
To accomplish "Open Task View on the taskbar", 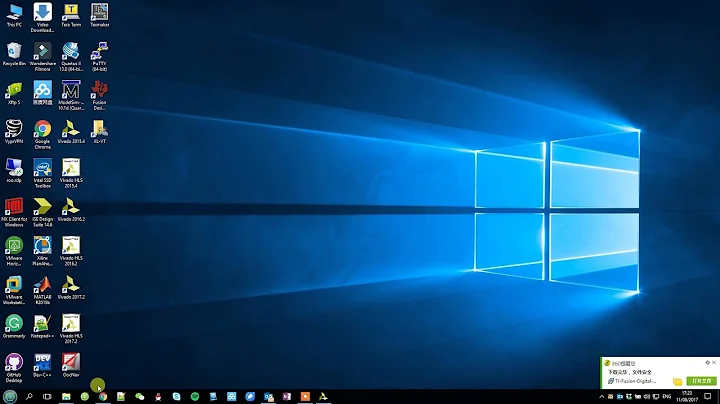I will [47, 397].
